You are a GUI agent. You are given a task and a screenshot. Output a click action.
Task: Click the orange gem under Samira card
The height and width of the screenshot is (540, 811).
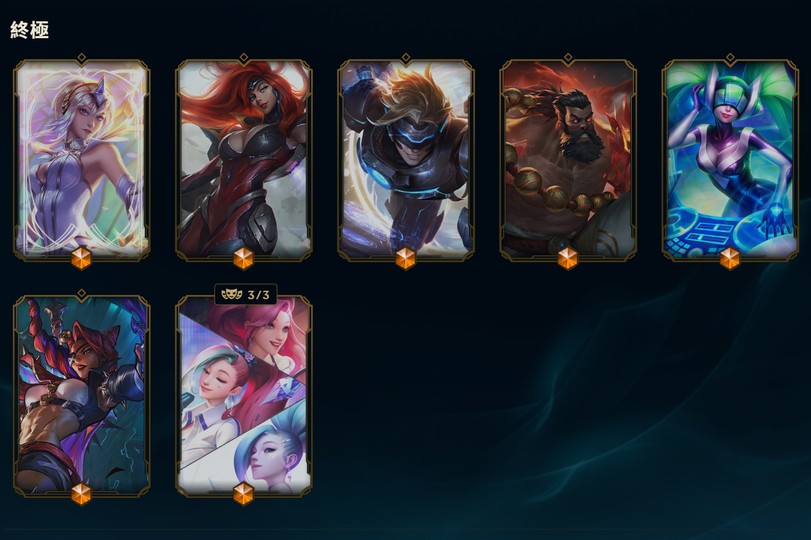click(81, 494)
